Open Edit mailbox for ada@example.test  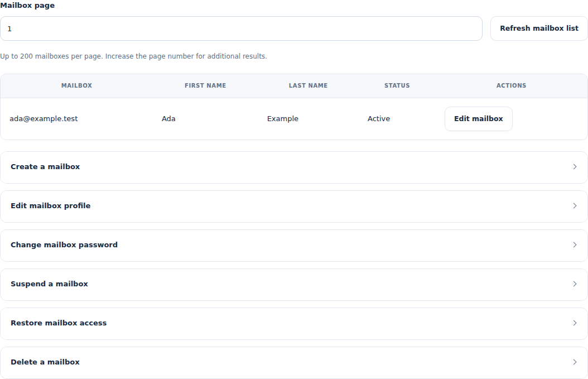click(479, 119)
